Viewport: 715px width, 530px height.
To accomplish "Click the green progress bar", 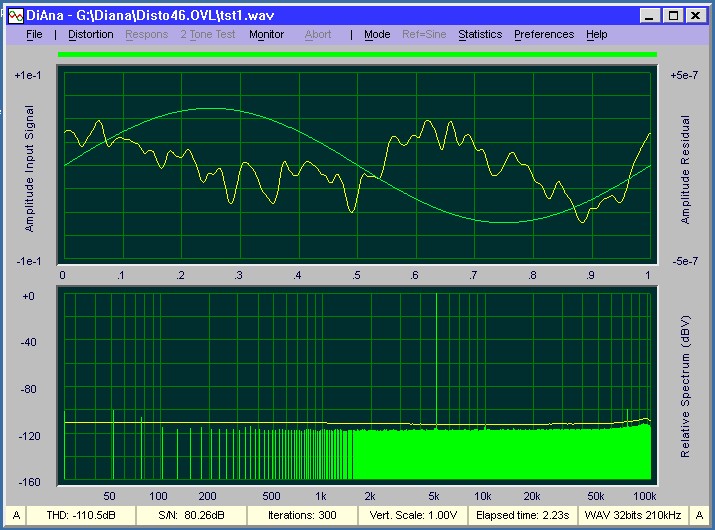I will coord(357,55).
